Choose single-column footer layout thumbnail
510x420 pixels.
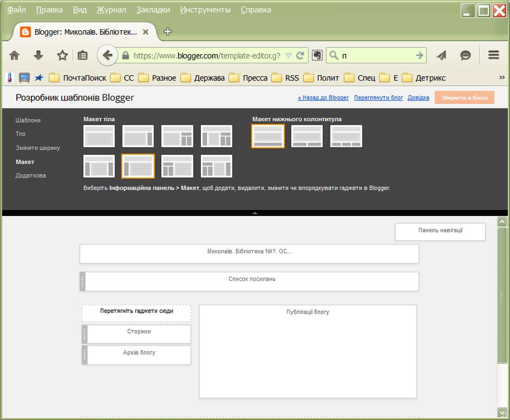(x=268, y=136)
